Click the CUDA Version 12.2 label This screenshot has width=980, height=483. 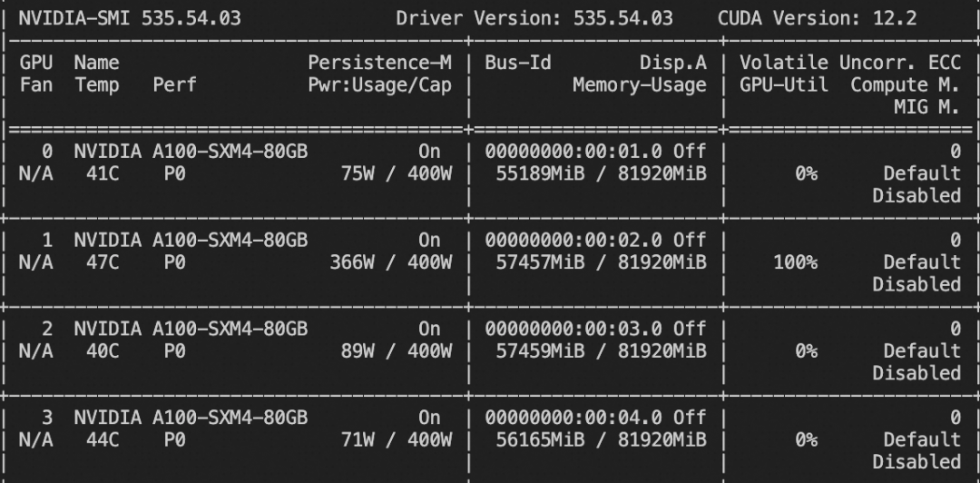tap(817, 18)
